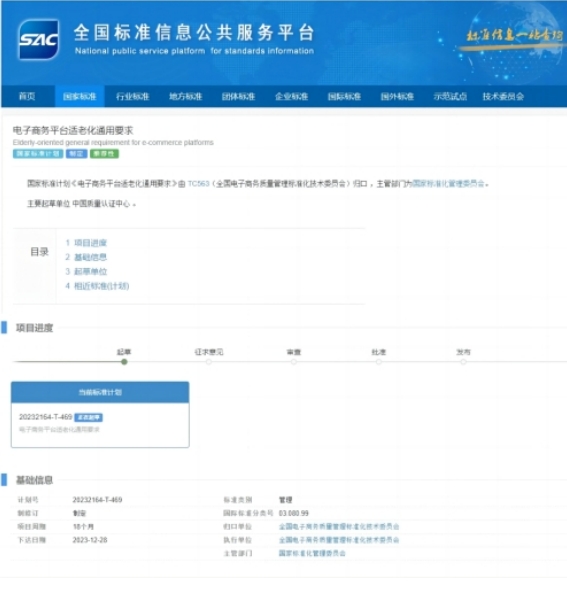This screenshot has width=567, height=605.
Task: Click the 起草 progress marker dot
Action: click(124, 362)
